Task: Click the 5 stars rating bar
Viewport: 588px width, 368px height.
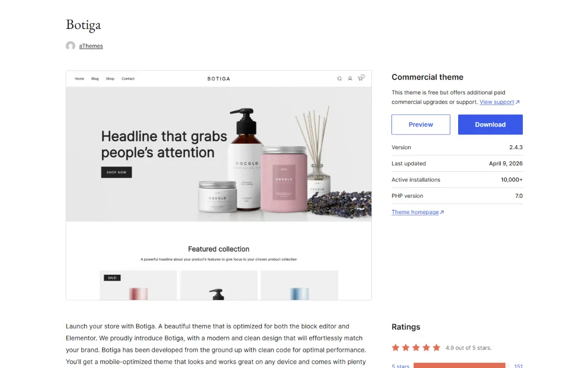Action: point(462,366)
